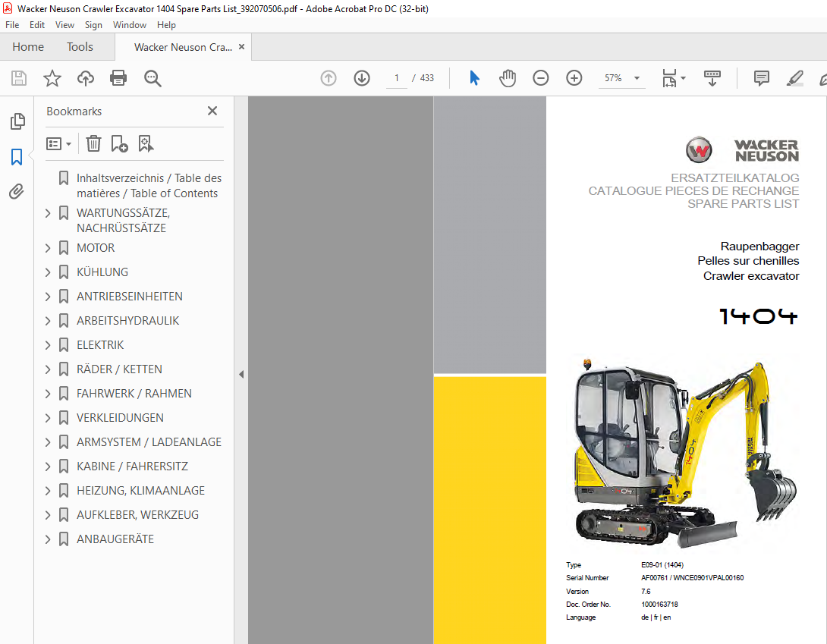Zoom in with the plus icon
The width and height of the screenshot is (827, 644).
click(574, 78)
